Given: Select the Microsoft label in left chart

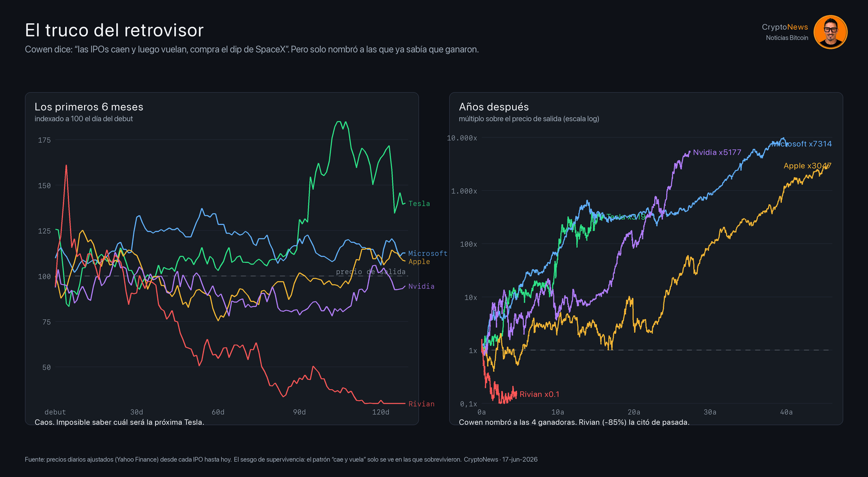Looking at the screenshot, I should [x=427, y=254].
